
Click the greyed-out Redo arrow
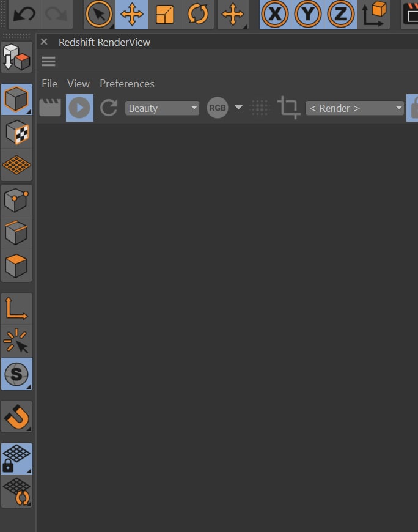click(56, 14)
